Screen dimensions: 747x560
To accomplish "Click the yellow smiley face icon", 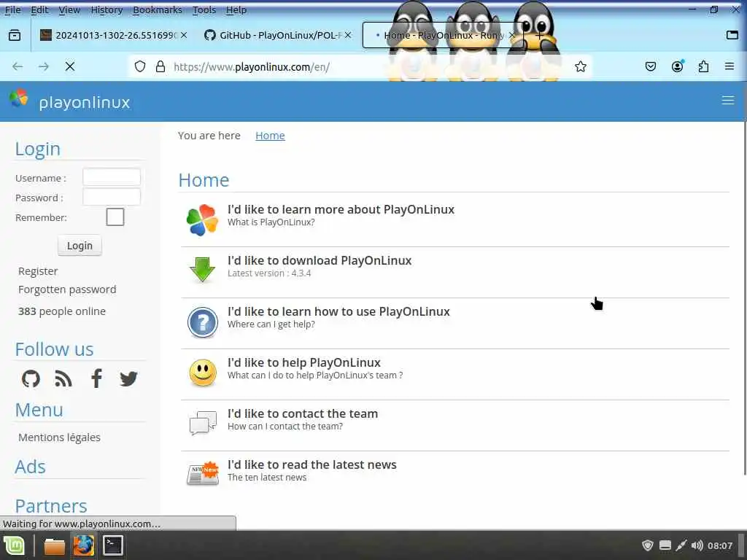I will pyautogui.click(x=203, y=373).
